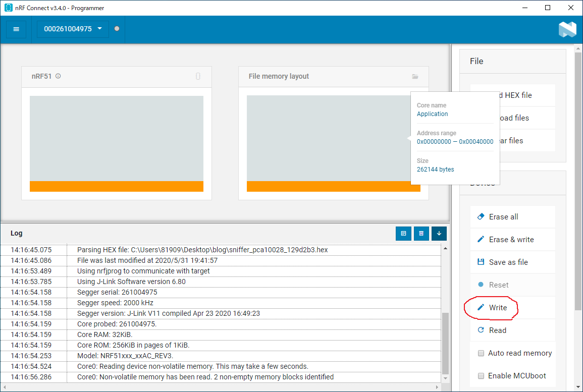The image size is (583, 392).
Task: Clear the log with trash icon
Action: pyautogui.click(x=421, y=234)
